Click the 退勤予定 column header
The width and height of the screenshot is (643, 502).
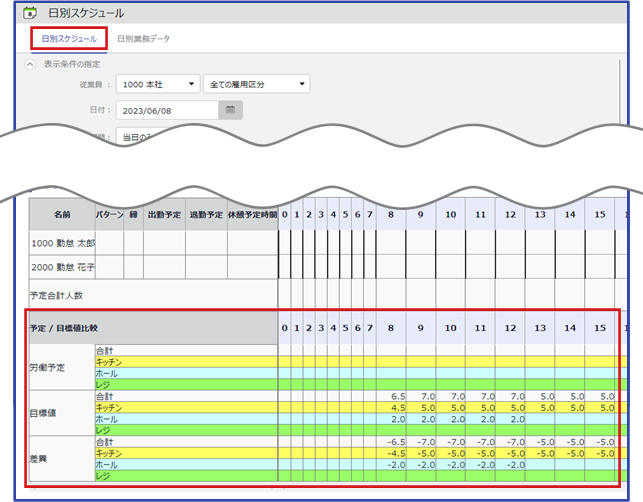click(206, 214)
